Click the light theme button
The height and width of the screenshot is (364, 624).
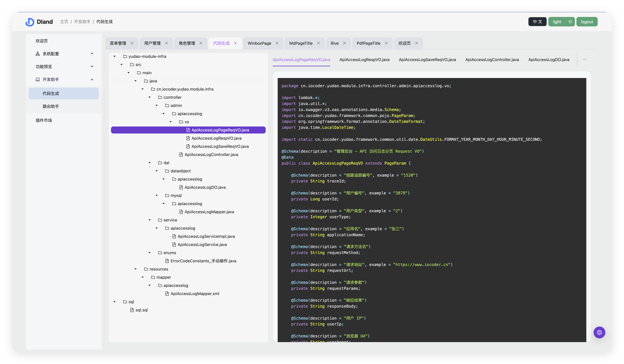pos(557,22)
